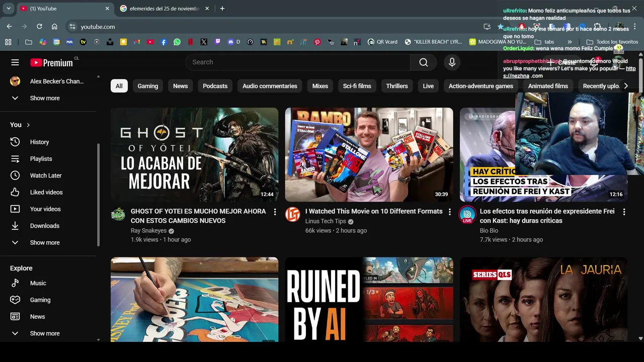Select the Action-adventure games filter chip
Viewport: 644px width, 362px height.
point(481,86)
